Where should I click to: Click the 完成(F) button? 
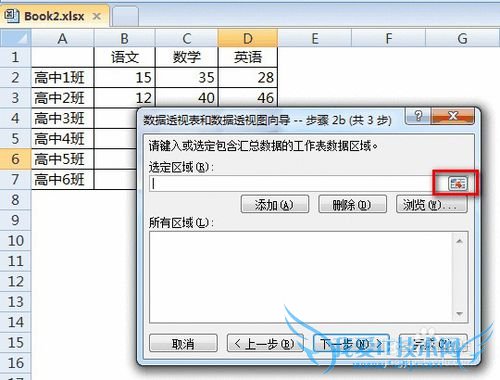(433, 343)
